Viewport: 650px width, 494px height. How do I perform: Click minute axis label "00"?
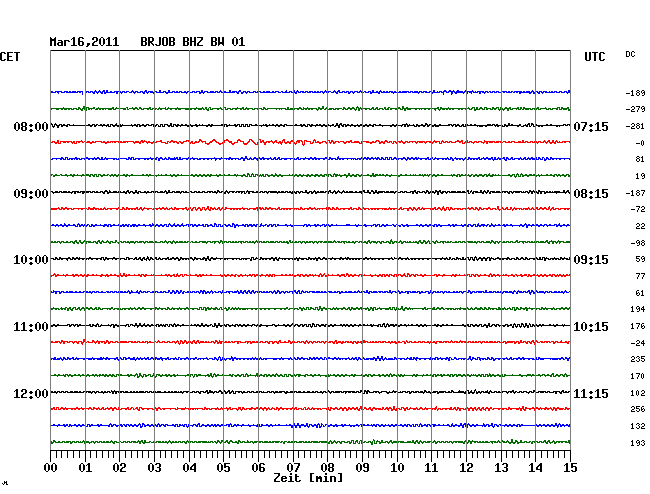coord(51,468)
